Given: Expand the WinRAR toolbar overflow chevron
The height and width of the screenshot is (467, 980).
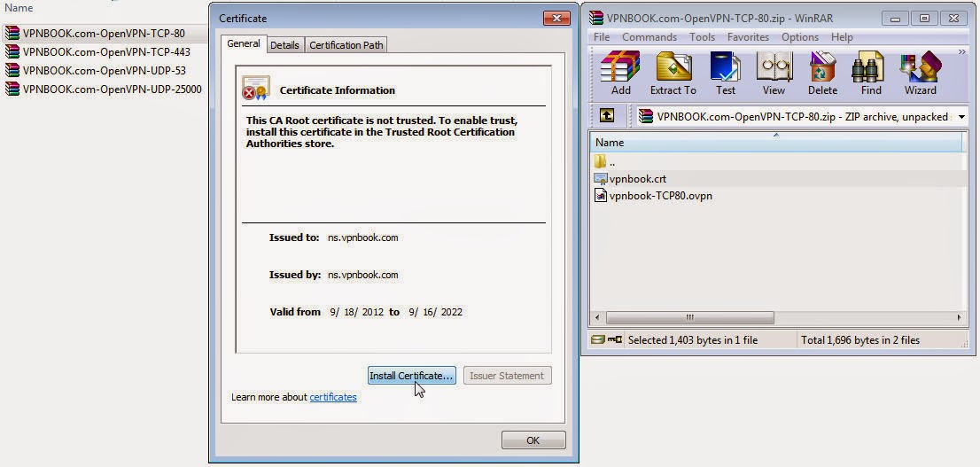Looking at the screenshot, I should point(962,52).
